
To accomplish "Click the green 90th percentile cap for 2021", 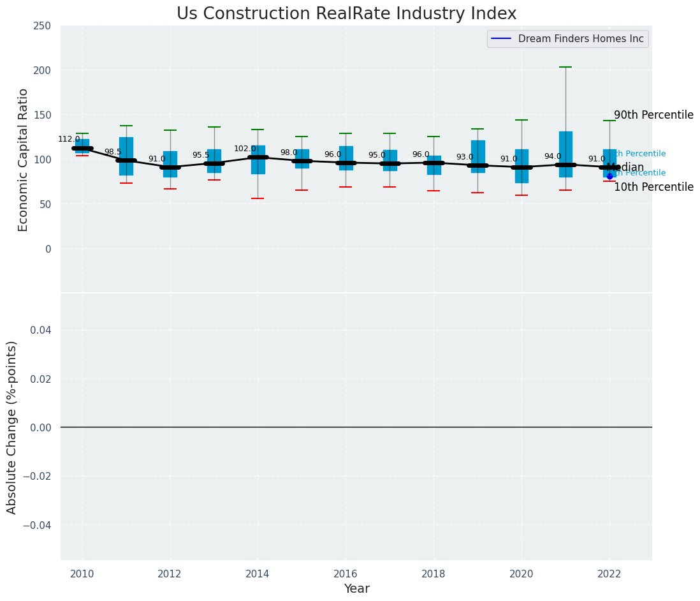I will coord(565,67).
